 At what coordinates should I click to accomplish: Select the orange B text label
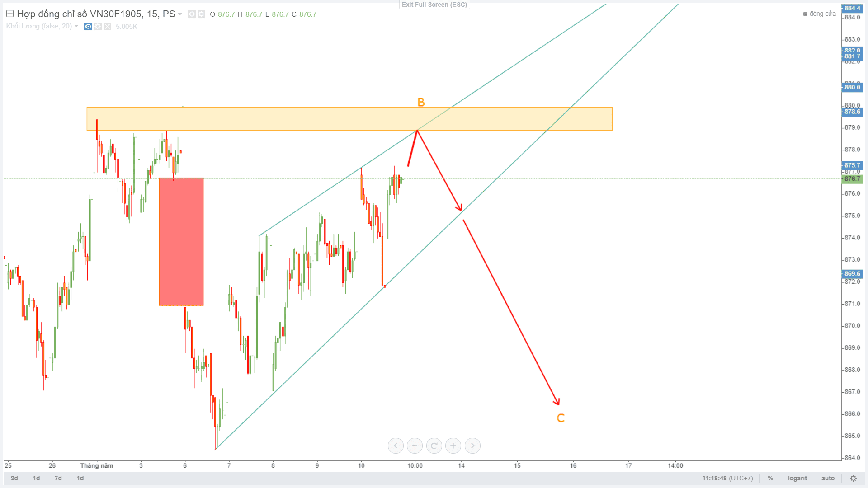pyautogui.click(x=421, y=103)
